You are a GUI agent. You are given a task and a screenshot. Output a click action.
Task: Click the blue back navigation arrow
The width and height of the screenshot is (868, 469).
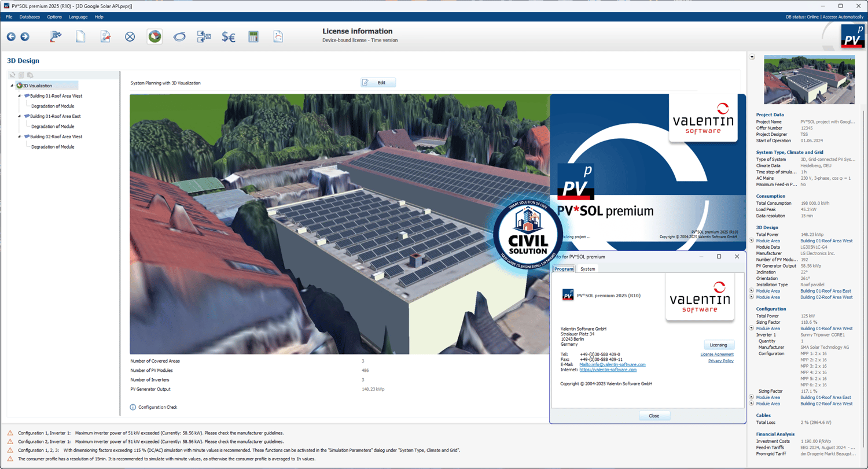tap(11, 37)
